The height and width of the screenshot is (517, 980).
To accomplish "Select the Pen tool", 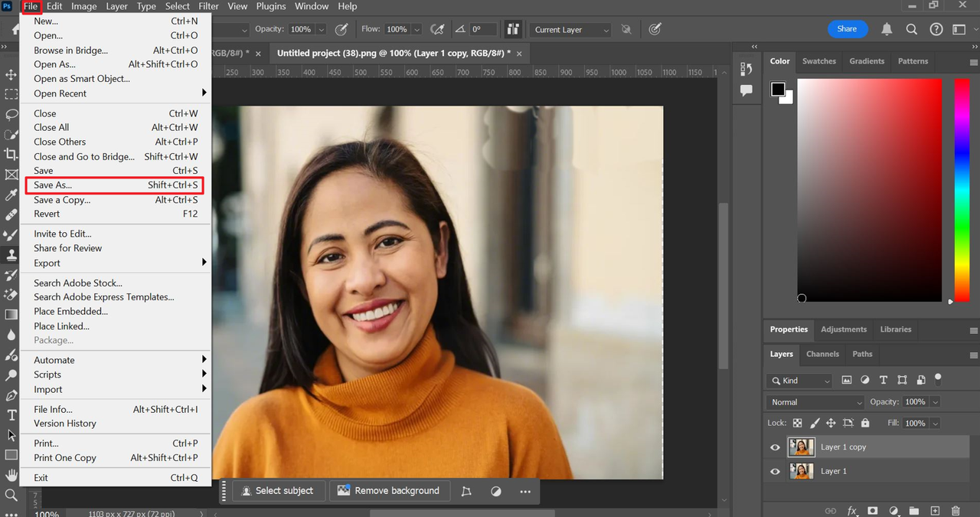I will 11,395.
